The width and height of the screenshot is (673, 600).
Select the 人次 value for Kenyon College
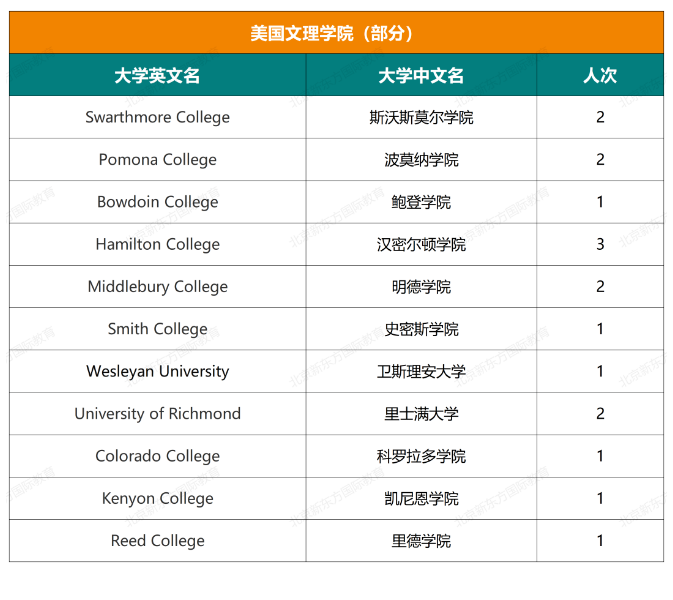point(600,498)
